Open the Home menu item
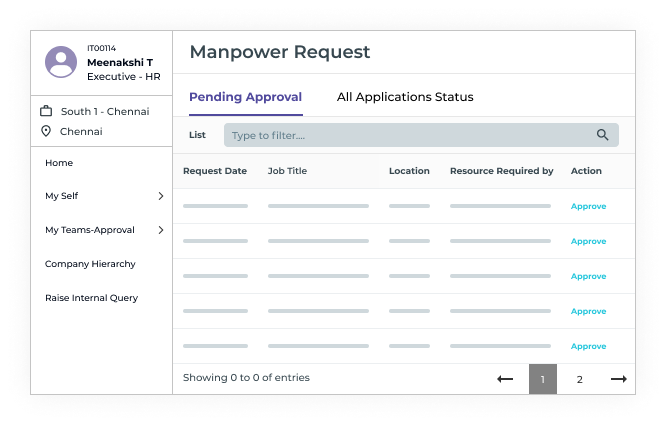 pyautogui.click(x=59, y=163)
